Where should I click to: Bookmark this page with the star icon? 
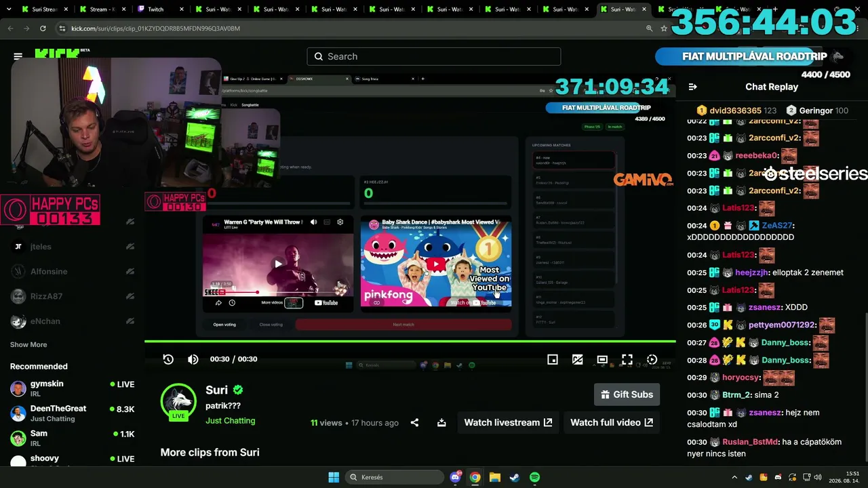pyautogui.click(x=664, y=28)
